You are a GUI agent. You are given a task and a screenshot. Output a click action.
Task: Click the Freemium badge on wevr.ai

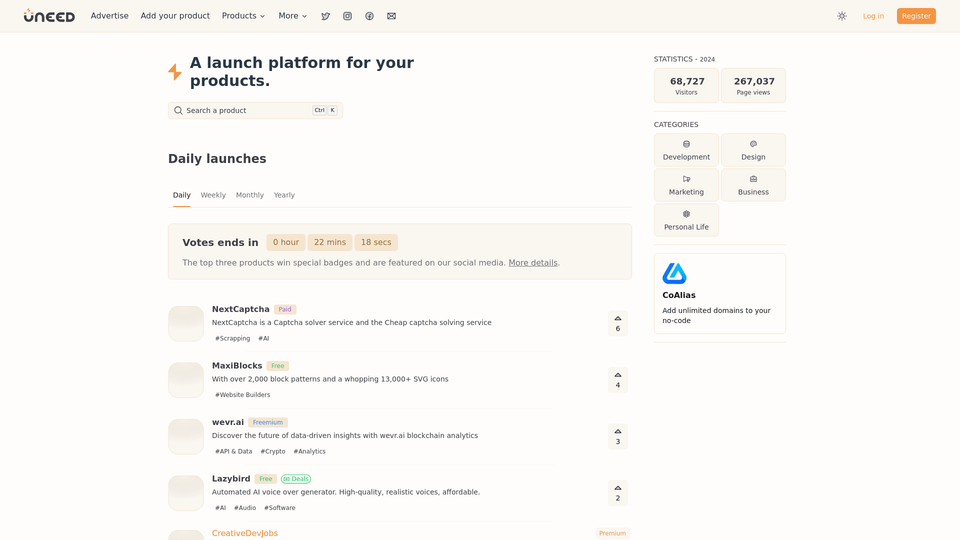click(268, 422)
